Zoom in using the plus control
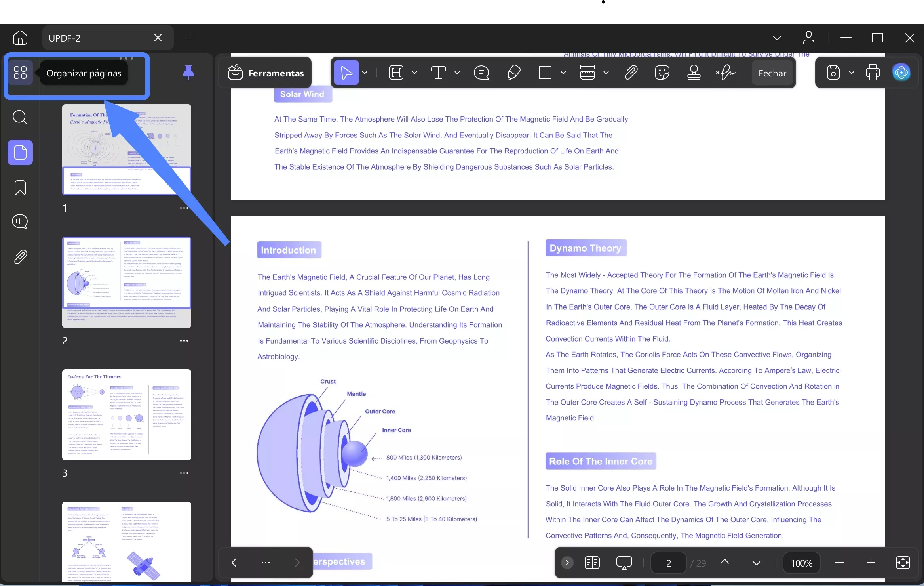This screenshot has width=924, height=586. click(x=871, y=563)
